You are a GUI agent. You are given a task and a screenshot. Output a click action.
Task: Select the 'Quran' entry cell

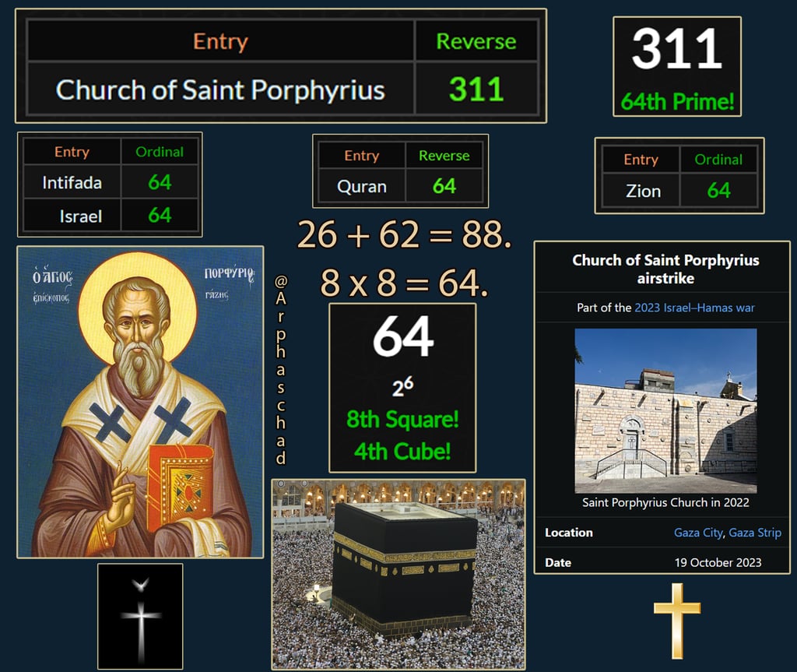[362, 186]
